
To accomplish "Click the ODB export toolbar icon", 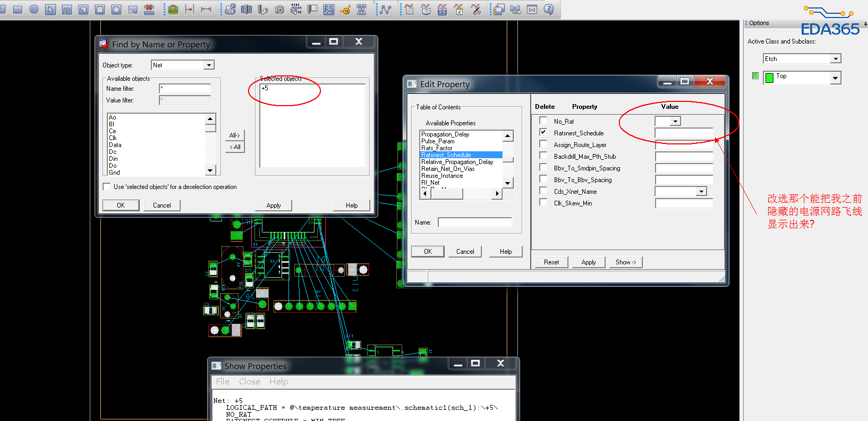I will click(230, 10).
